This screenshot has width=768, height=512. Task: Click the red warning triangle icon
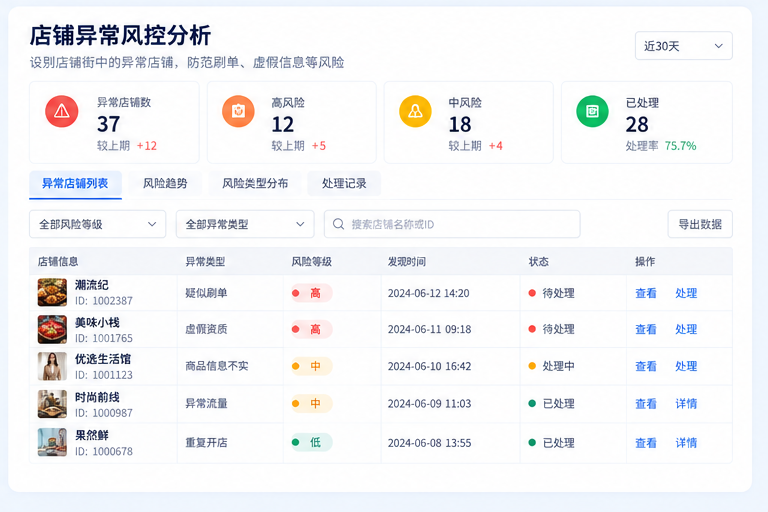point(62,112)
